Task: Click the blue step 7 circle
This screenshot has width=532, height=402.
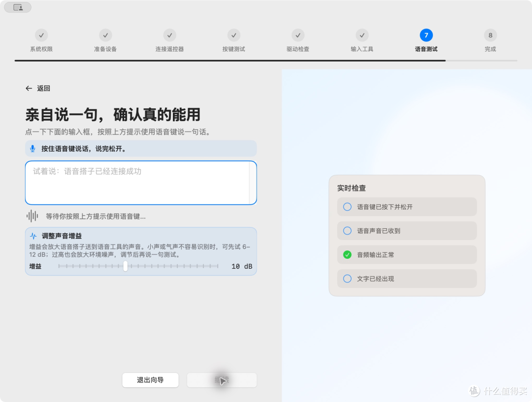Action: pyautogui.click(x=426, y=35)
